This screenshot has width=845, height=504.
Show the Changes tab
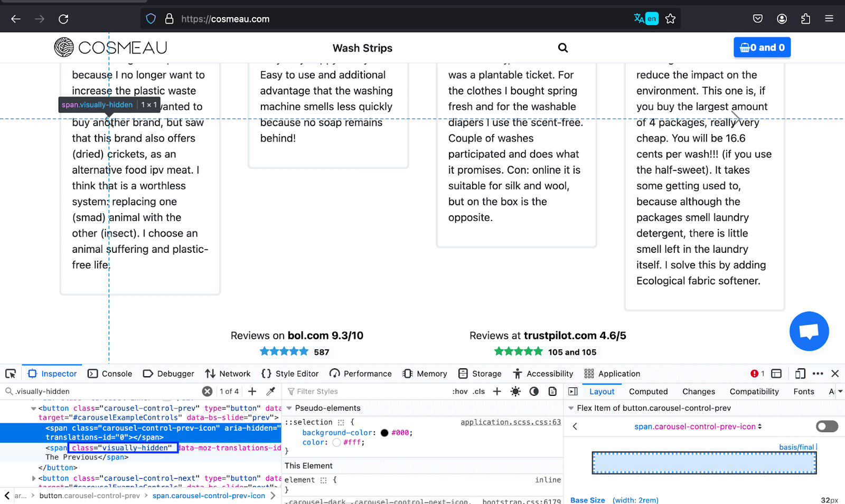(x=698, y=392)
